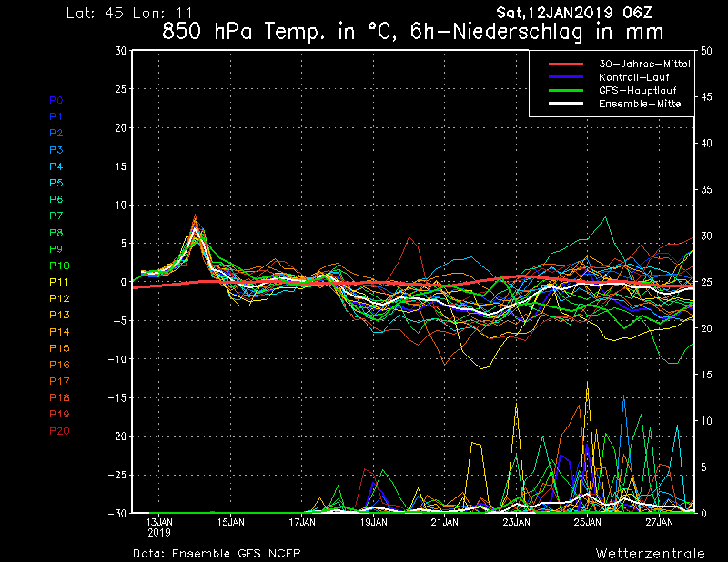Click the 13JAN 2019 date axis label
Image resolution: width=728 pixels, height=562 pixels.
(x=159, y=527)
